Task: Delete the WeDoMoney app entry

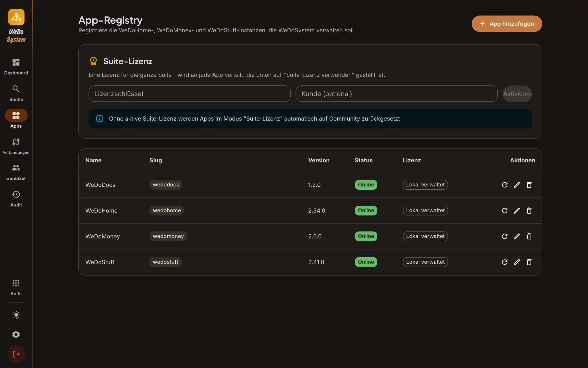Action: pyautogui.click(x=529, y=236)
